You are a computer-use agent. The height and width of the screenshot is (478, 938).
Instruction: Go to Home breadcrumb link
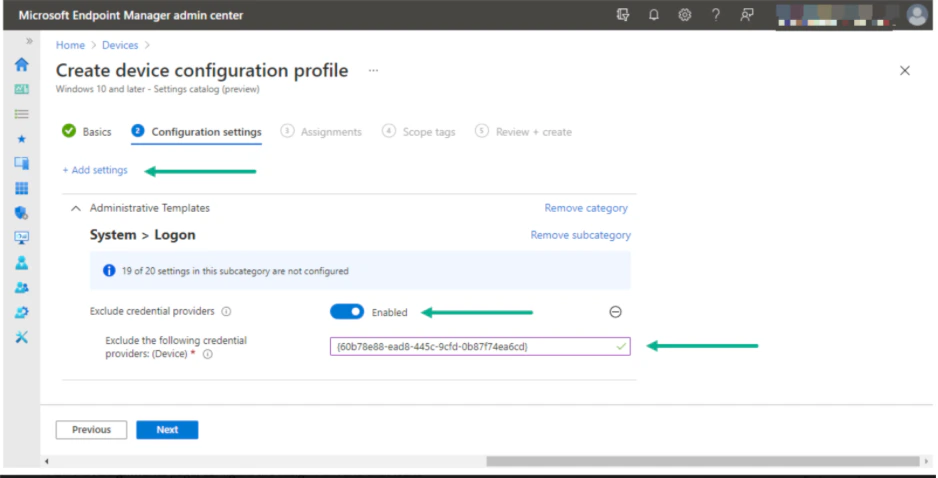[x=70, y=45]
